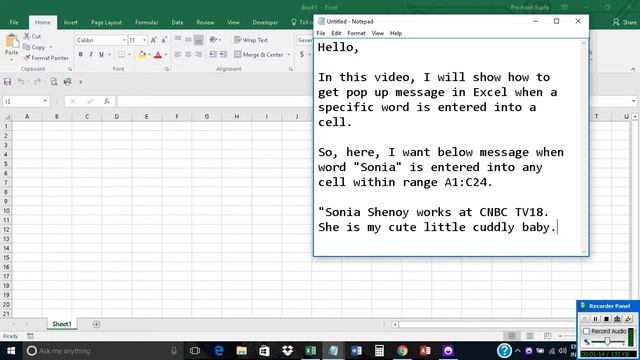Open the Font group dialog launcher
Screen dimensions: 640x360
[167, 69]
